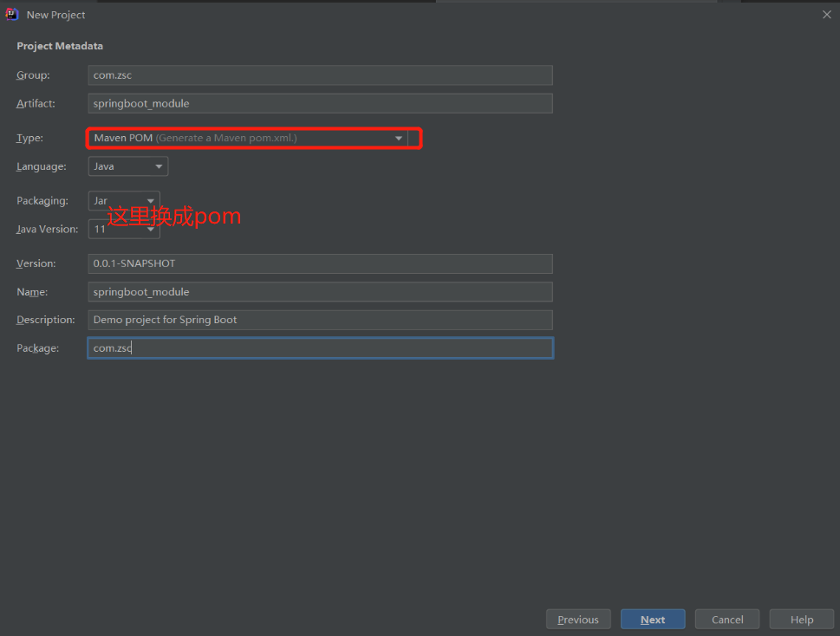840x636 pixels.
Task: Click the Description label
Action: click(x=46, y=320)
